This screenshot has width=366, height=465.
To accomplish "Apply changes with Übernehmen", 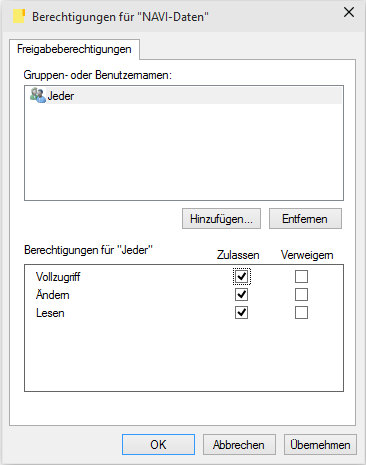I will 320,444.
